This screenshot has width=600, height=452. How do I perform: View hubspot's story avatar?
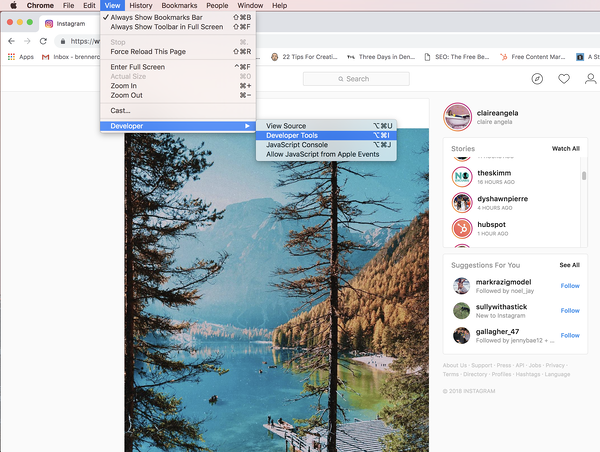pos(461,229)
